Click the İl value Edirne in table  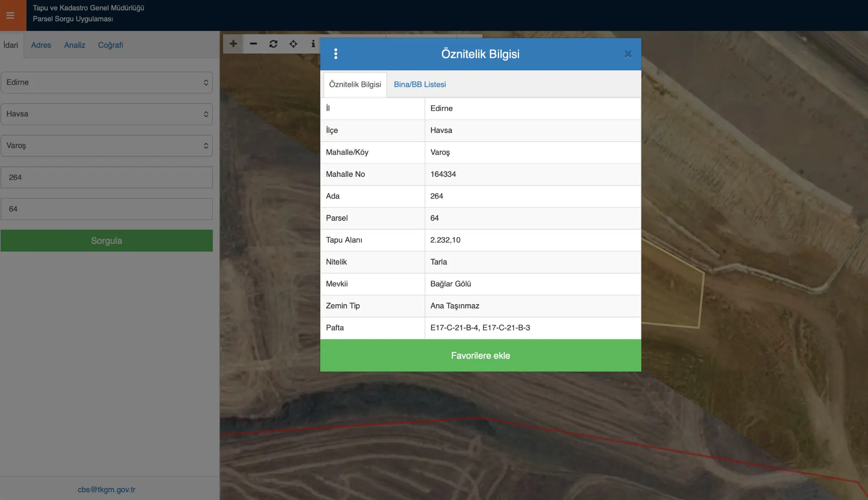441,109
